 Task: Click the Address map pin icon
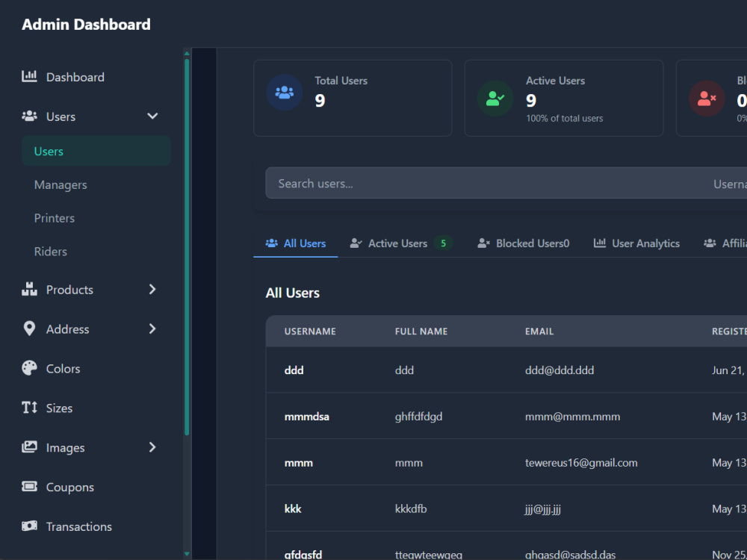[x=29, y=329]
